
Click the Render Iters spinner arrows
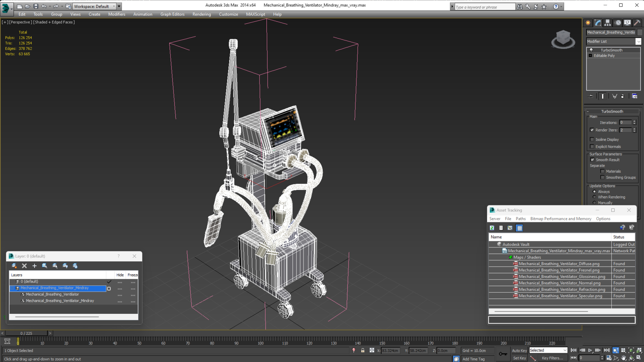tap(634, 130)
